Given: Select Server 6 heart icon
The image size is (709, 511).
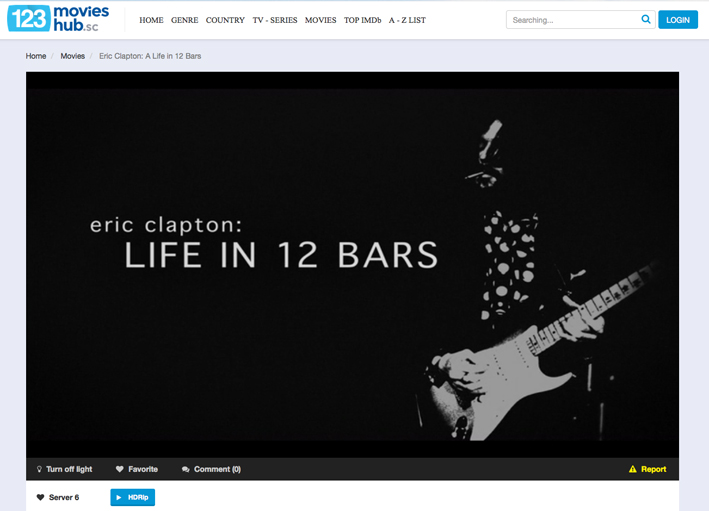Looking at the screenshot, I should [x=41, y=497].
